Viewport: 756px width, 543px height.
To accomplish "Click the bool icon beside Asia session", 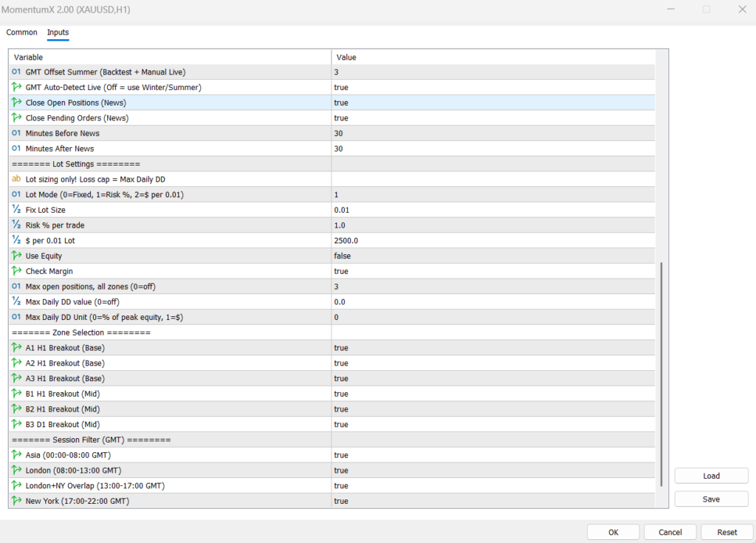I will (16, 455).
